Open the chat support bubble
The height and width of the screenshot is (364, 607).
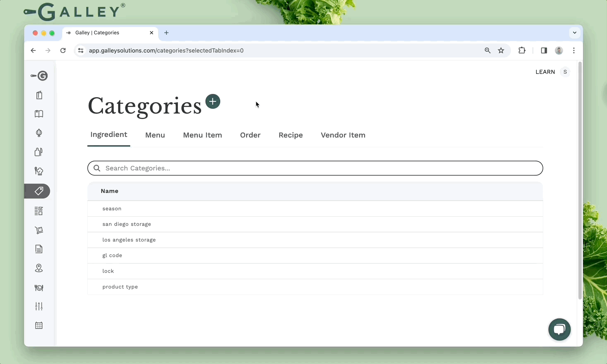click(x=559, y=329)
